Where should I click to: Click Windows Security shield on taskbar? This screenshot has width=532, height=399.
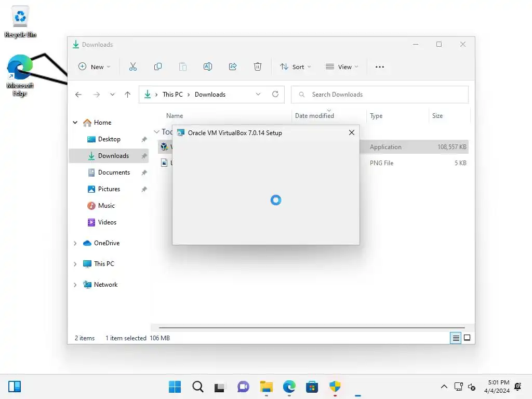[x=335, y=387]
